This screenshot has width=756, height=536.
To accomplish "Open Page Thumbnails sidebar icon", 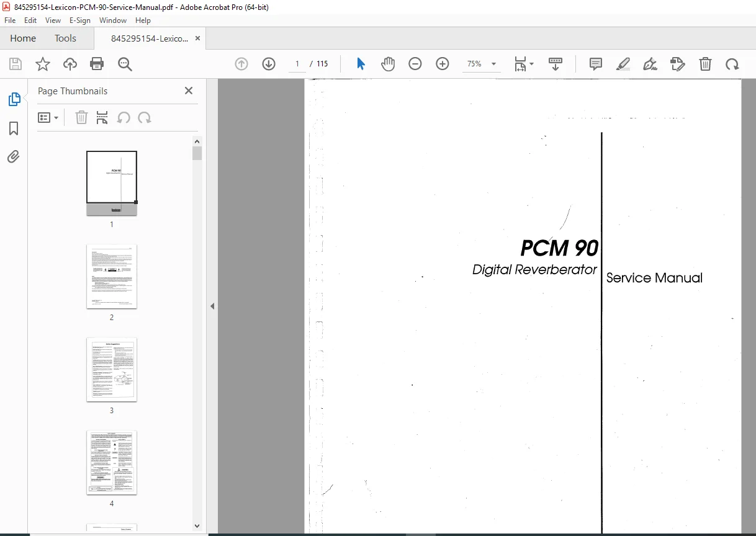I will pyautogui.click(x=14, y=99).
